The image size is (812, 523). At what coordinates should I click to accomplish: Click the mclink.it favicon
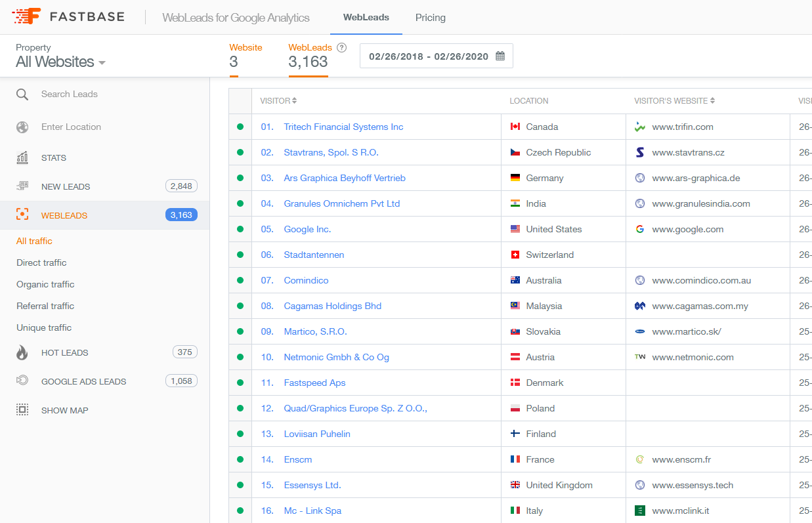tap(640, 511)
